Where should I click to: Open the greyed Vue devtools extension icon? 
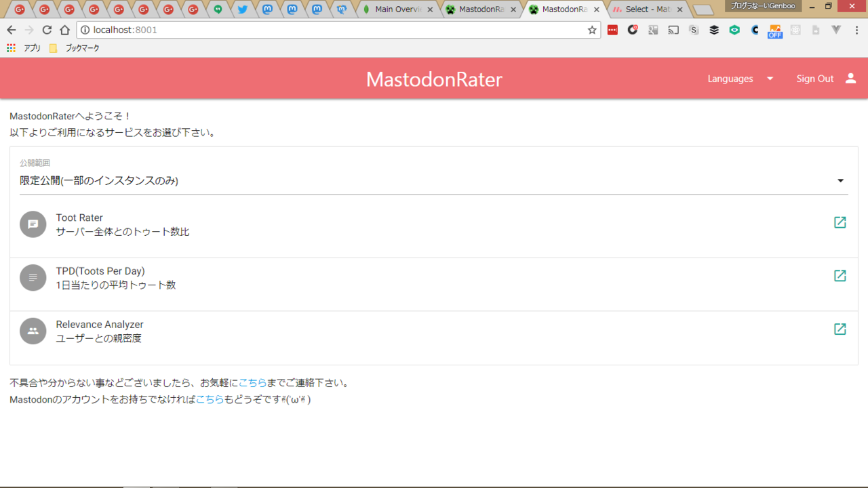(836, 30)
